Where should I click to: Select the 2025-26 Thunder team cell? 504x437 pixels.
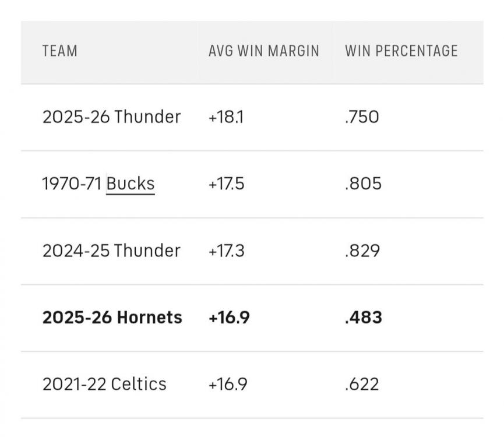point(111,117)
